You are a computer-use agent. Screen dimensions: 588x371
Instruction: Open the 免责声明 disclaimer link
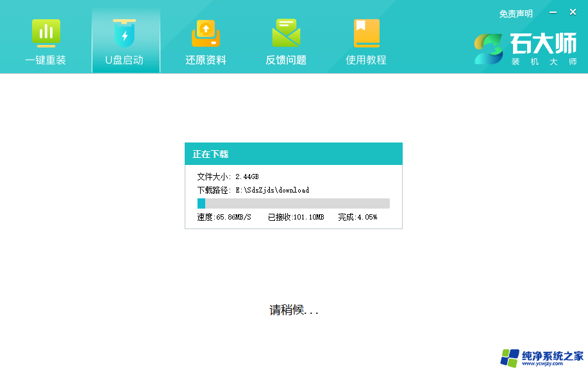tap(516, 13)
